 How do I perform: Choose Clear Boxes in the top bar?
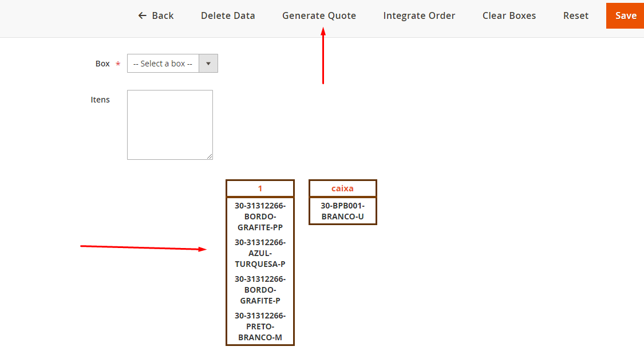509,16
